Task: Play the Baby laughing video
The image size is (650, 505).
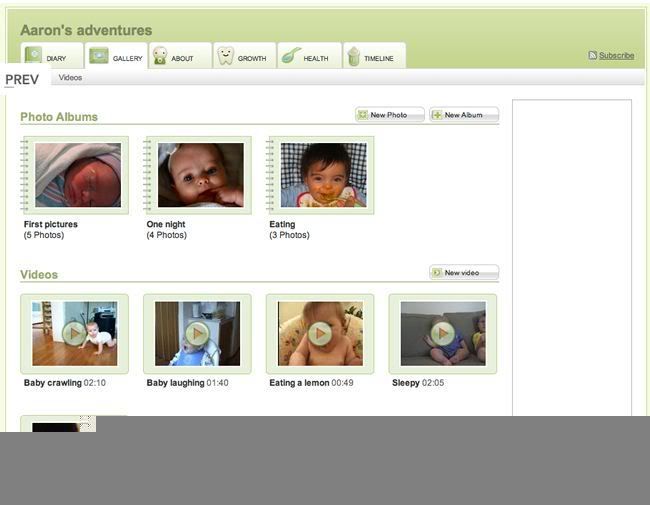Action: [197, 334]
